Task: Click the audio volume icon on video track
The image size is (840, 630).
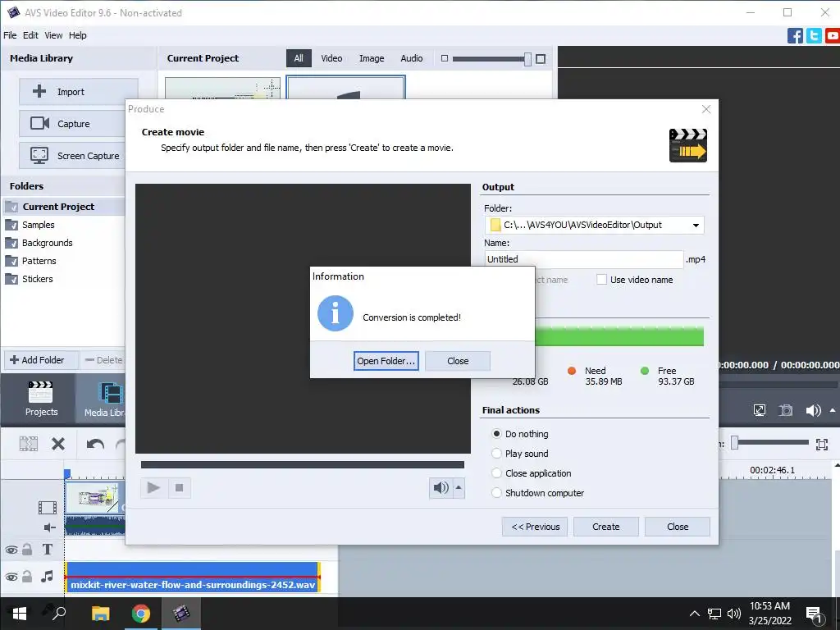Action: (x=50, y=527)
